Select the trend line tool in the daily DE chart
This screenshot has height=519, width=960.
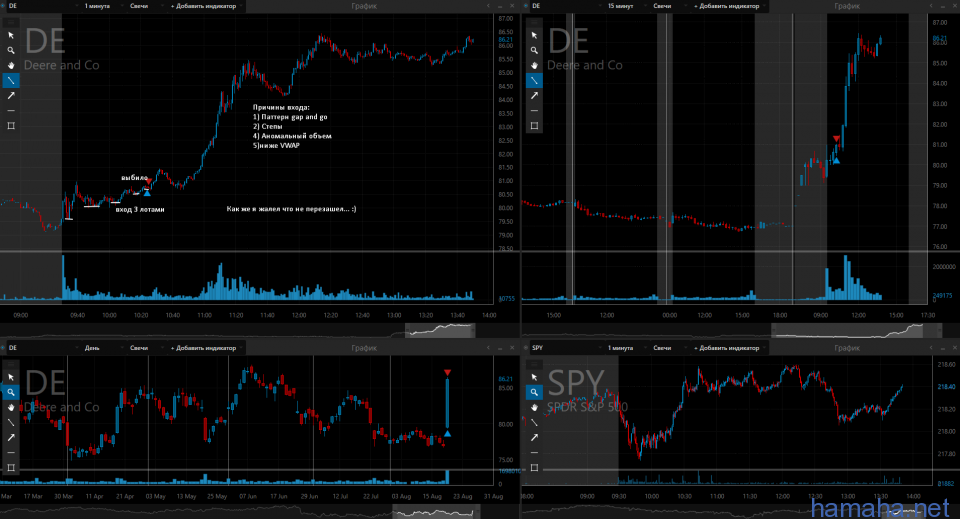(x=11, y=422)
